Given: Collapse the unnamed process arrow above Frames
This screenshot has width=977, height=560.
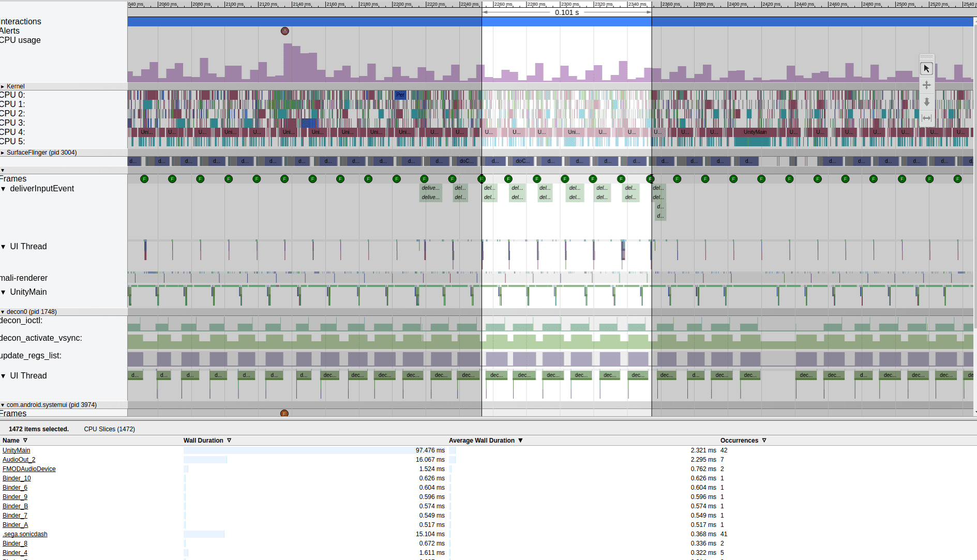Looking at the screenshot, I should [3, 170].
